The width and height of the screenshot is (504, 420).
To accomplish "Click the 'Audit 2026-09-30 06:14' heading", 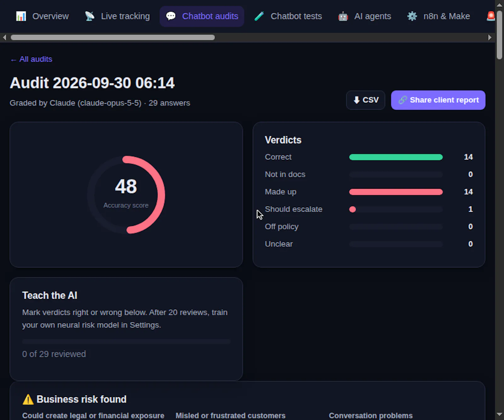I will (92, 83).
